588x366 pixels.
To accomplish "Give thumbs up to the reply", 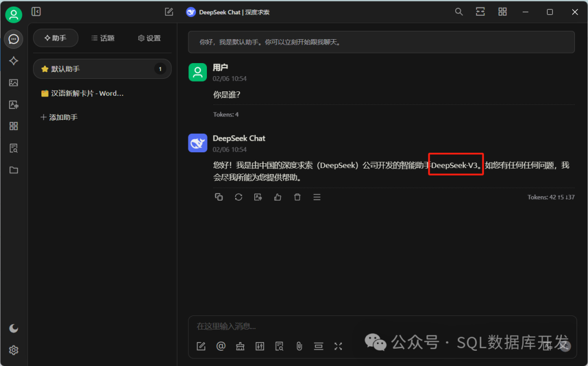I will click(278, 197).
